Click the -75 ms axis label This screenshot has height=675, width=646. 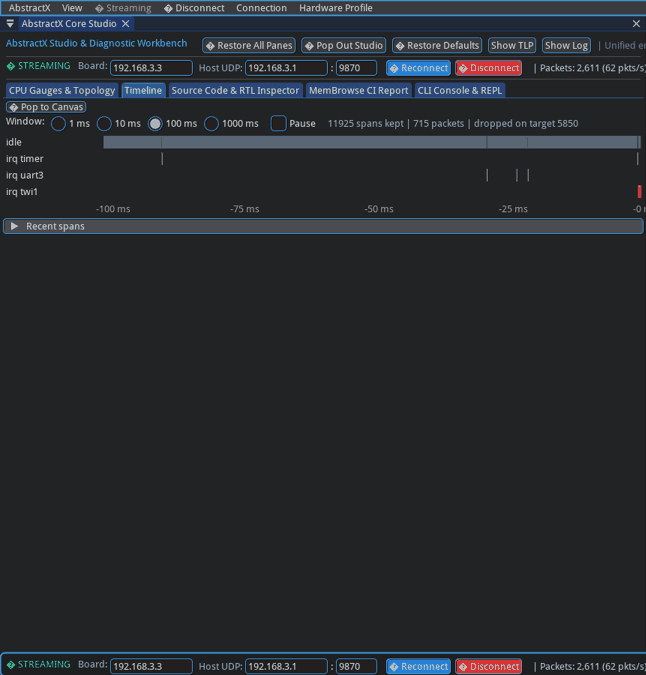[x=244, y=209]
